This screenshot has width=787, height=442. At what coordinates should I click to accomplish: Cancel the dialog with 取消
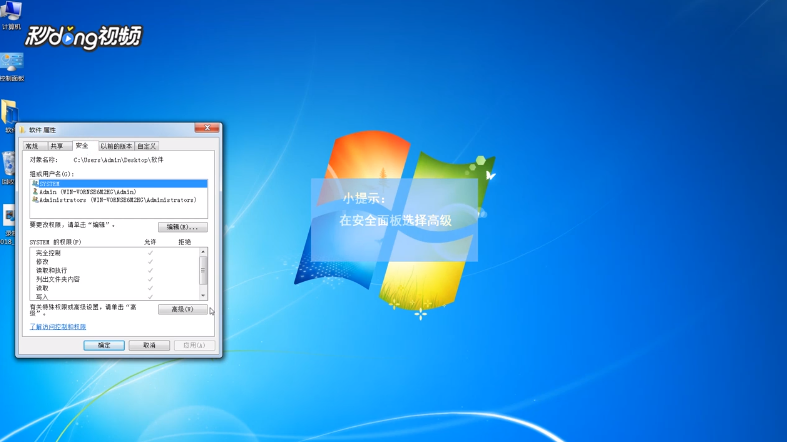149,345
